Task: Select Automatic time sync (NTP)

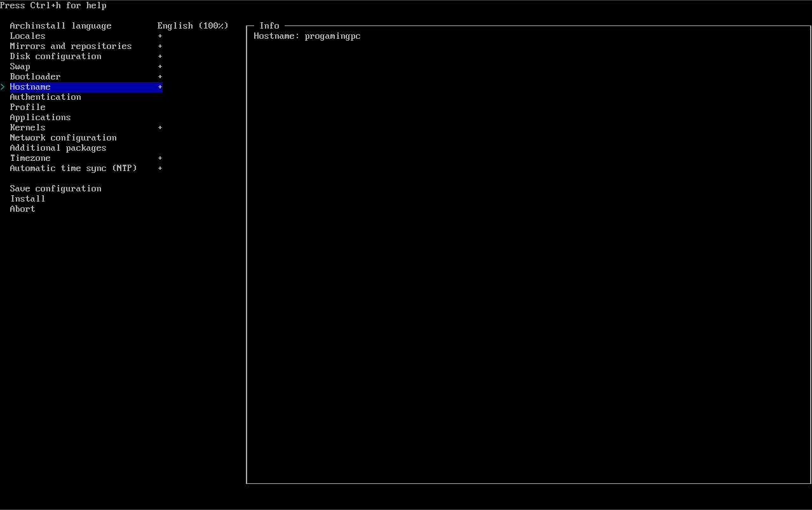Action: point(73,168)
